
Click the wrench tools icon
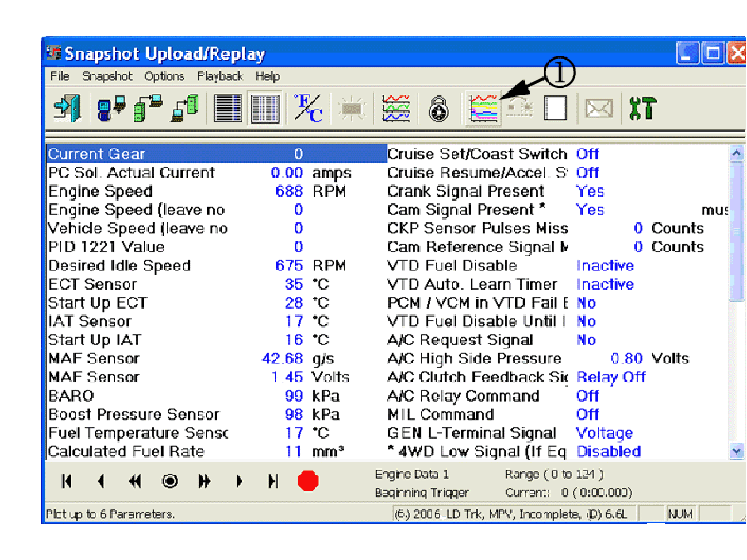(x=642, y=109)
